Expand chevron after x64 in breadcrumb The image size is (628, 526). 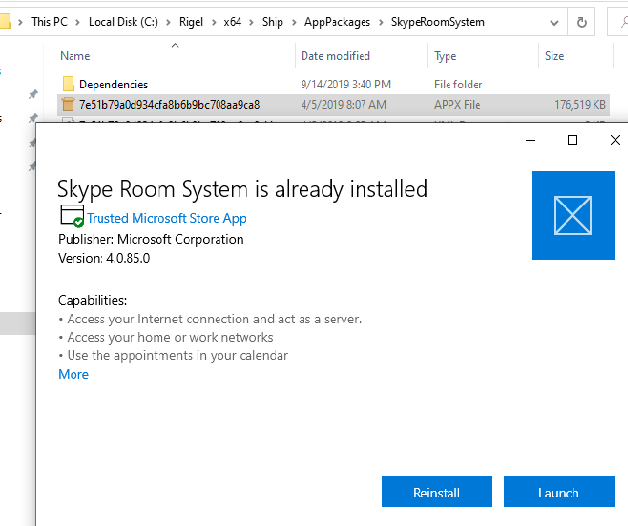tap(252, 22)
